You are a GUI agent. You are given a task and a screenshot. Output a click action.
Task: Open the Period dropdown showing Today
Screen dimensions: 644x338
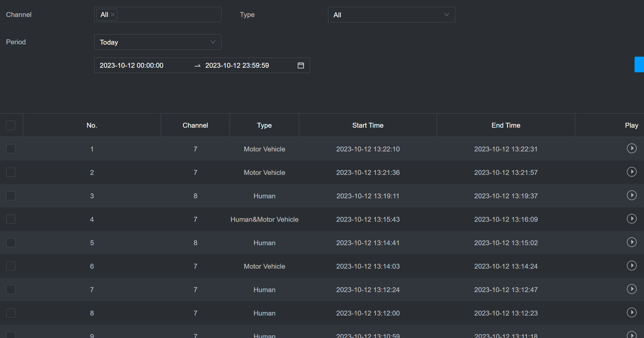(157, 42)
